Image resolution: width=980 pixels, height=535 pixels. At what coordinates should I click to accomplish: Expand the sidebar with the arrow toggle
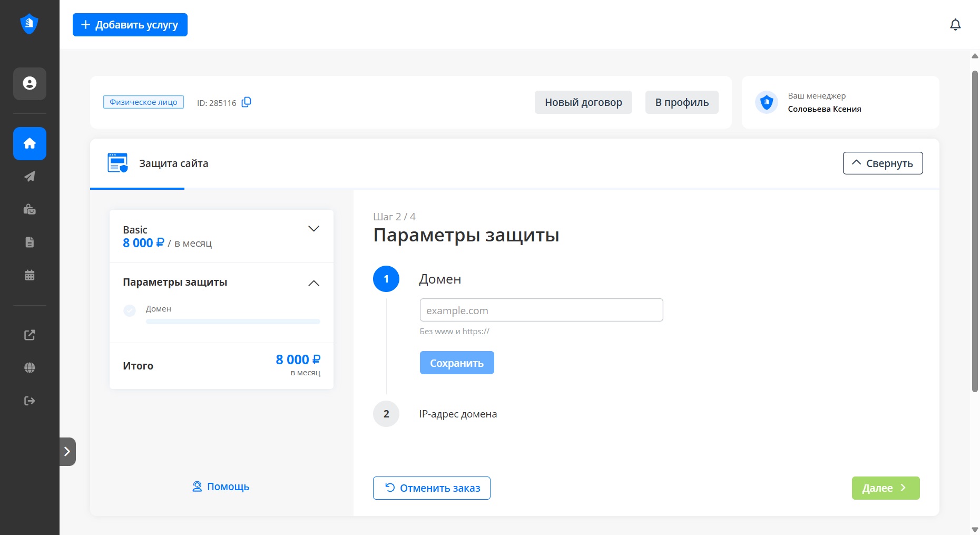[x=67, y=452]
